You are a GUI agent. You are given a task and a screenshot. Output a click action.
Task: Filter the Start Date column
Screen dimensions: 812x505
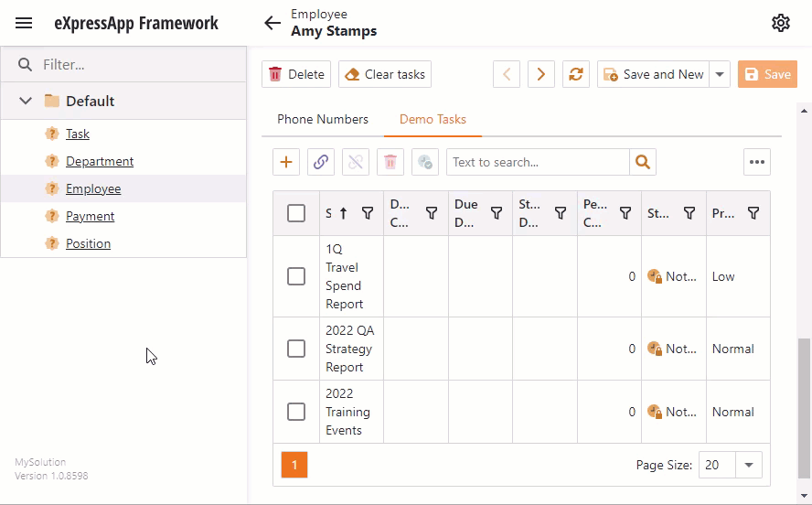(561, 213)
